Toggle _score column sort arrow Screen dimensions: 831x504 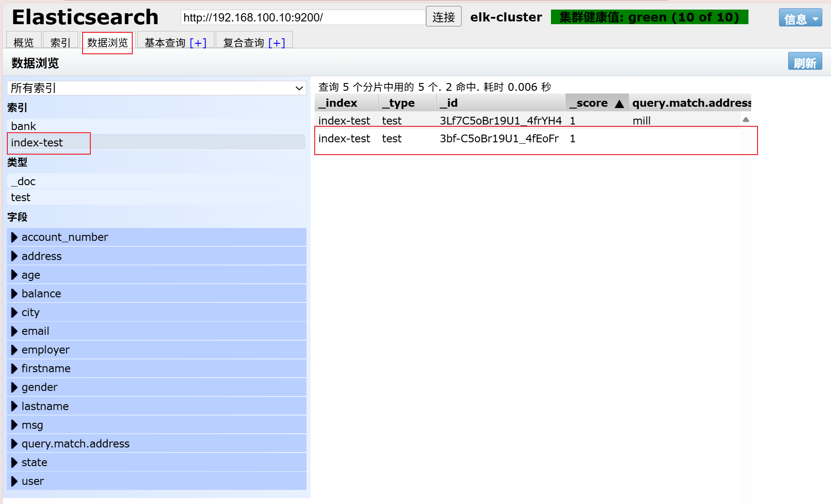(x=619, y=104)
